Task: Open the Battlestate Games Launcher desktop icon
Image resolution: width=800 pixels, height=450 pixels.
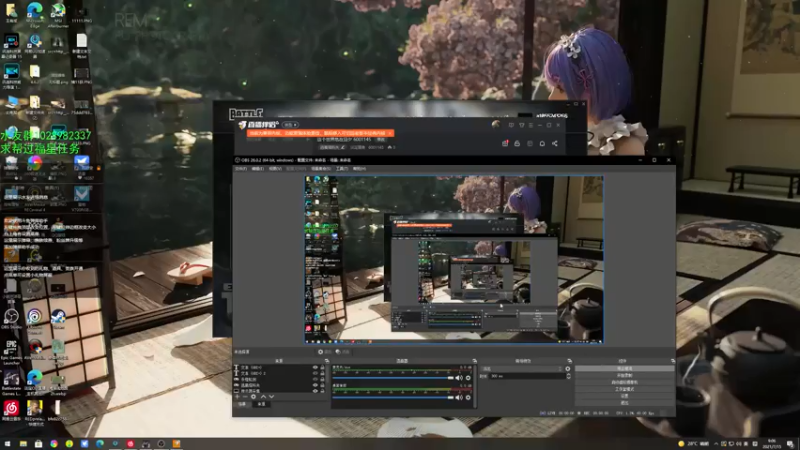Action: (x=11, y=384)
